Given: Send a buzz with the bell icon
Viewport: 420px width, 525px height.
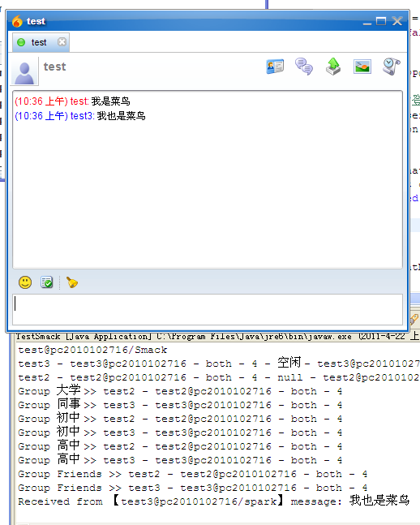Looking at the screenshot, I should coord(71,282).
